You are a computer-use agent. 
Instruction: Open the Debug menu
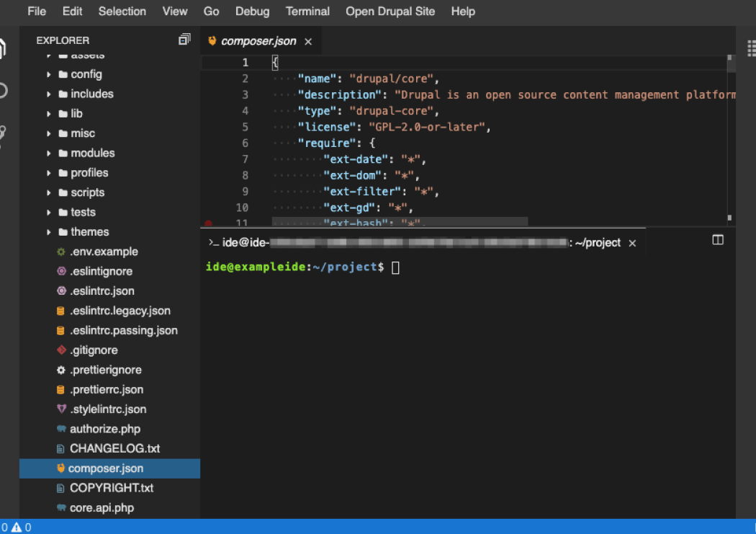(252, 12)
